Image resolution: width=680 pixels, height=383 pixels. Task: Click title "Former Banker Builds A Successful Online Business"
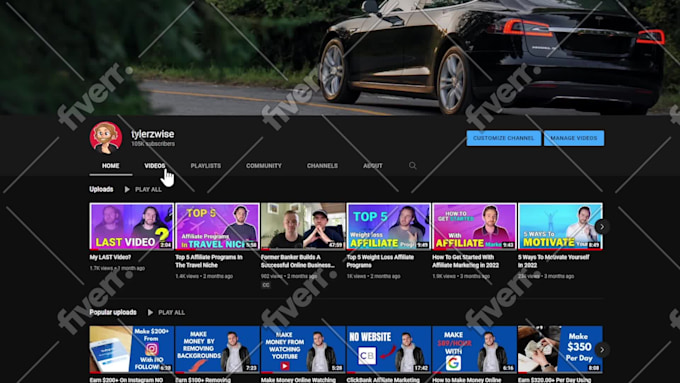[298, 261]
